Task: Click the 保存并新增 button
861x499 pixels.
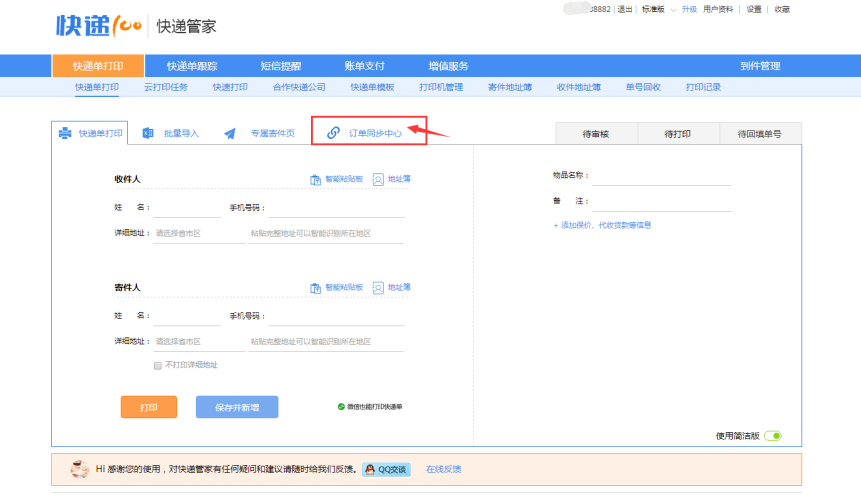Action: [237, 407]
